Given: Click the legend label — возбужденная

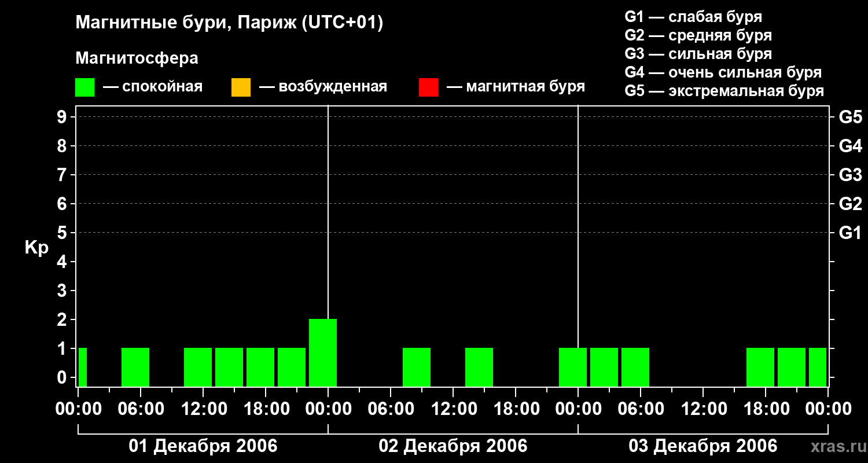Looking at the screenshot, I should (x=323, y=87).
